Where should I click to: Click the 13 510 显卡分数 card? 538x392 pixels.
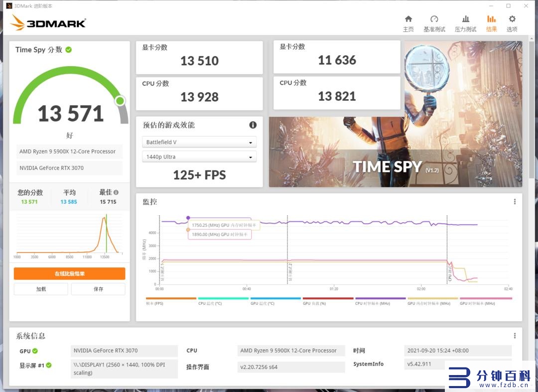[199, 57]
